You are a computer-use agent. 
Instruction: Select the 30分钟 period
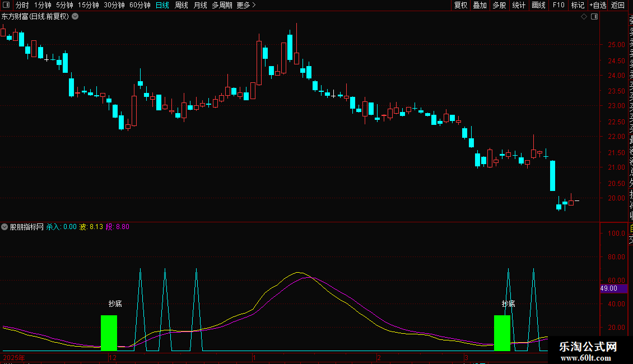point(114,5)
